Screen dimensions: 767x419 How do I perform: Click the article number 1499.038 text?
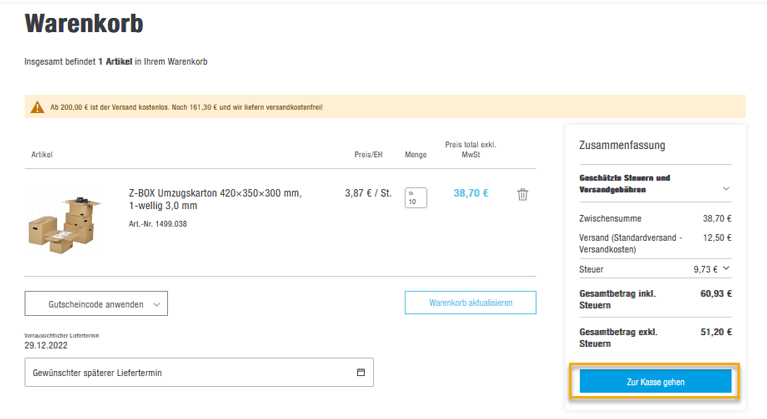pyautogui.click(x=157, y=224)
